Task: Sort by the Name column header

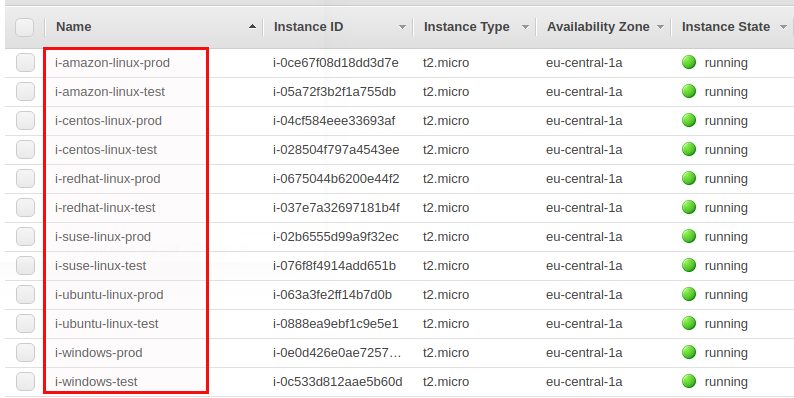Action: click(73, 27)
